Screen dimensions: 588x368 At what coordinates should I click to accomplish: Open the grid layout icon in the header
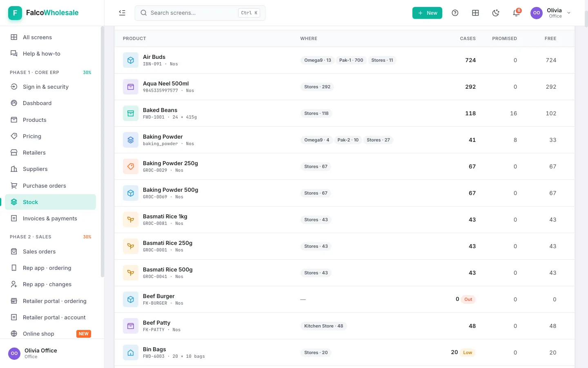coord(475,13)
